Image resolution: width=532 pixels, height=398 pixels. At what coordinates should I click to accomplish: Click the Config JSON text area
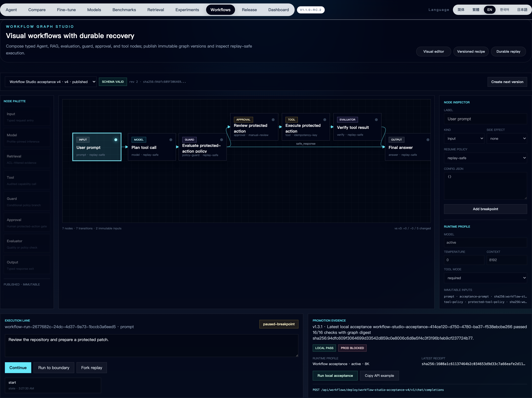pos(485,186)
